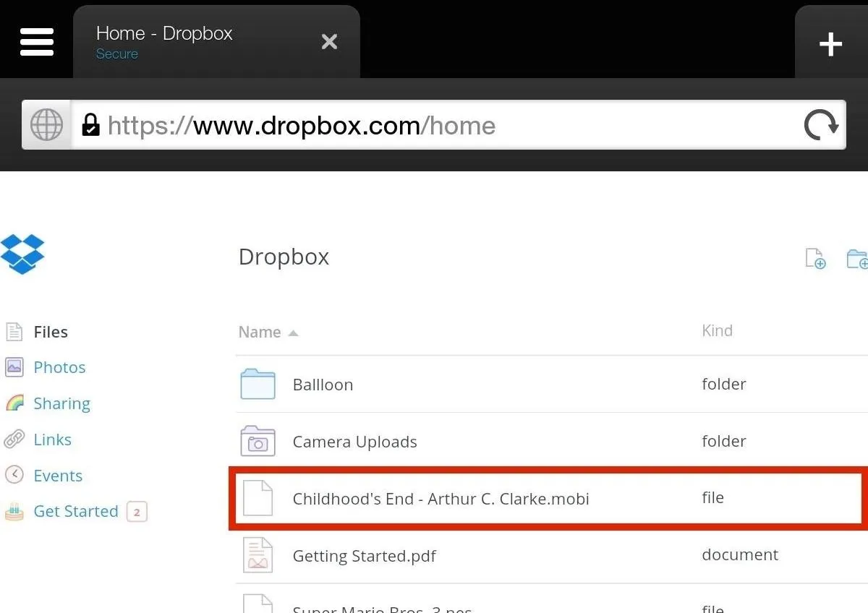
Task: Open Getting Started.pdf
Action: pyautogui.click(x=365, y=556)
